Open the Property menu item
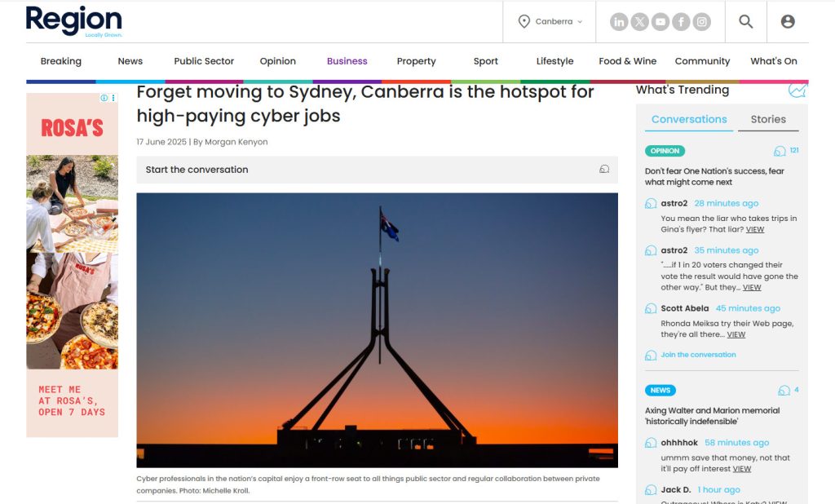Screen dimensions: 835x504 click(x=416, y=61)
